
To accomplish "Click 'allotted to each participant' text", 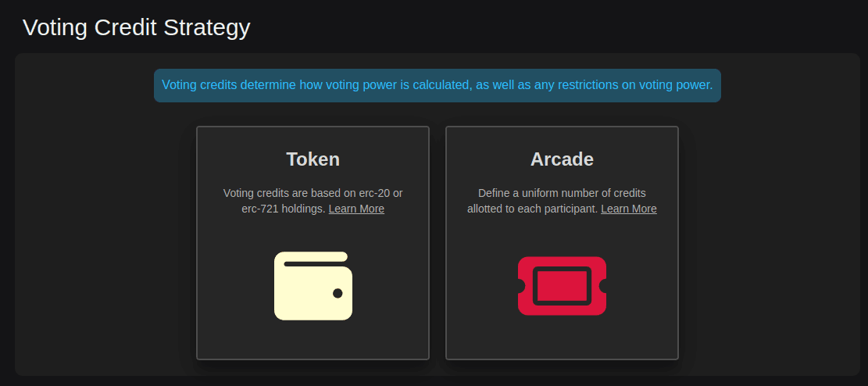I will coord(532,209).
